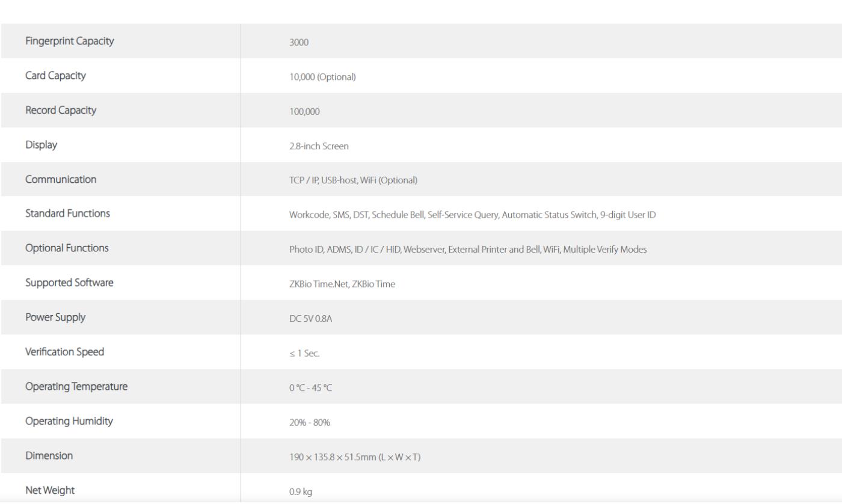Click the 0 °C - 45 °C temperature value
The image size is (842, 504).
(310, 388)
